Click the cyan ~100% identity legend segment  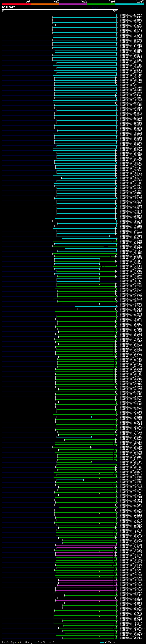[130, 4]
